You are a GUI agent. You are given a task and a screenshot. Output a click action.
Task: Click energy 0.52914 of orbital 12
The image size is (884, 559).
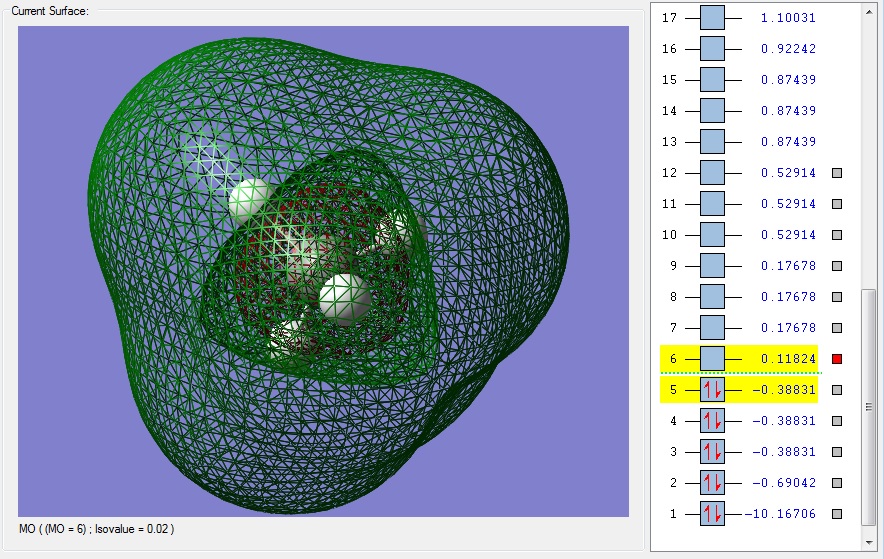click(x=788, y=173)
